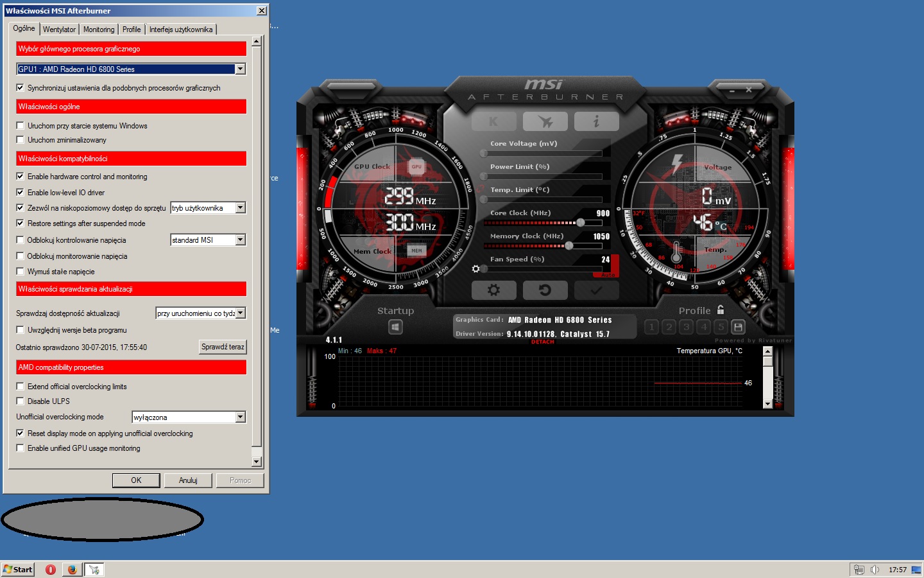Screen dimensions: 924x578
Task: Select profile slot 4
Action: (x=704, y=327)
